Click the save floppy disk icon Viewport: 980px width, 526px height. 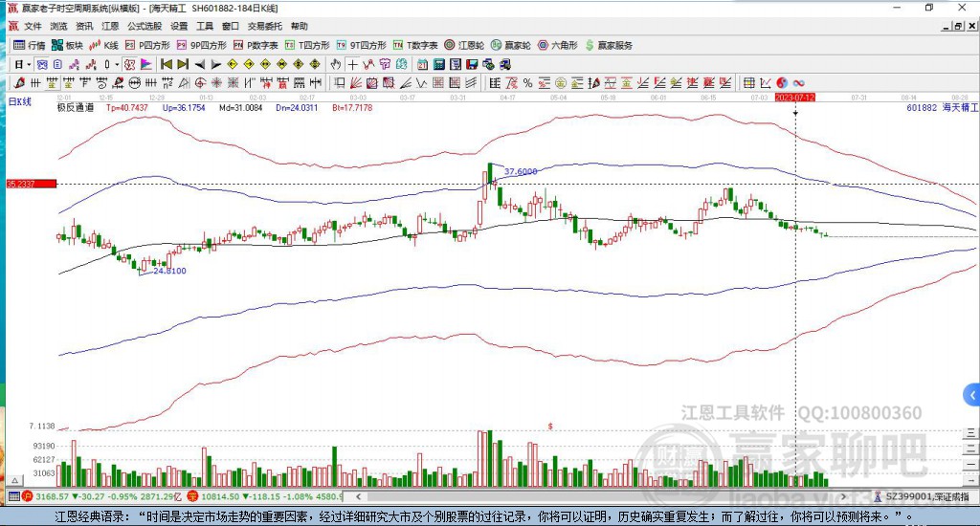(x=472, y=64)
